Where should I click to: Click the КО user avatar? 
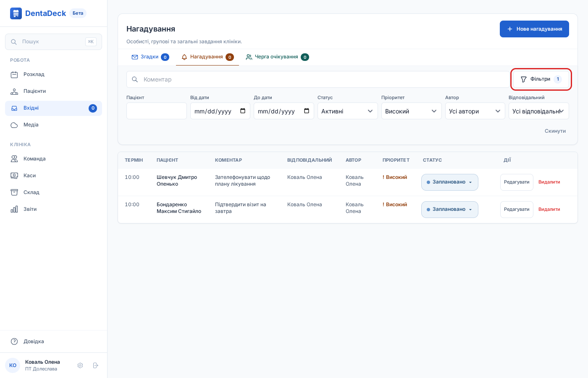[13, 365]
